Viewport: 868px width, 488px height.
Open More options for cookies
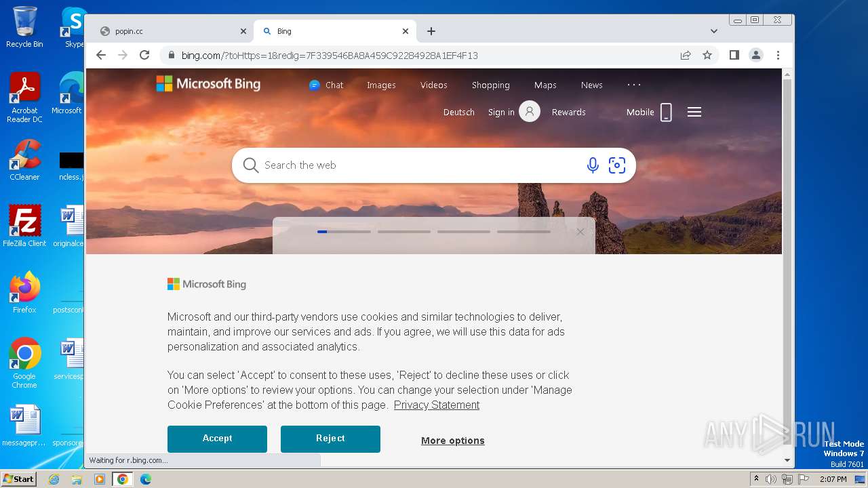tap(453, 441)
